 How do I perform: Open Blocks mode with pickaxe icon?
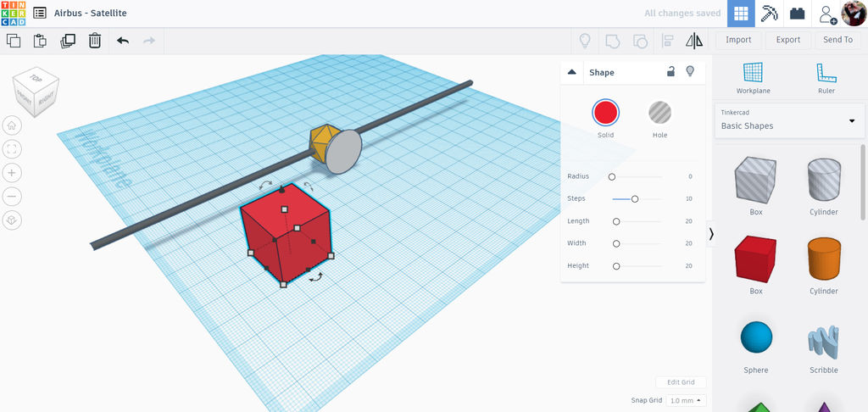pyautogui.click(x=769, y=14)
